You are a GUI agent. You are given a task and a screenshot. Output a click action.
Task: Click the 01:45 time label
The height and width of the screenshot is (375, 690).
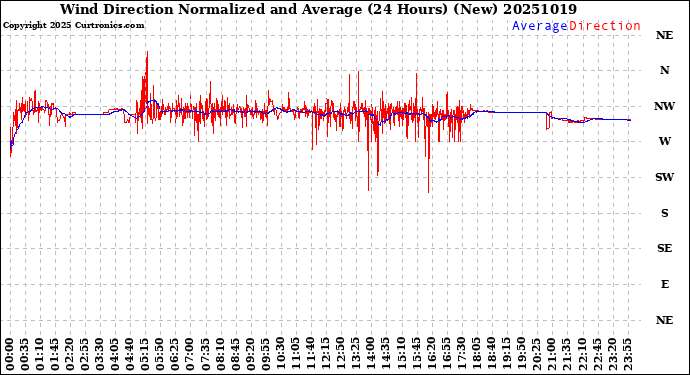55,355
